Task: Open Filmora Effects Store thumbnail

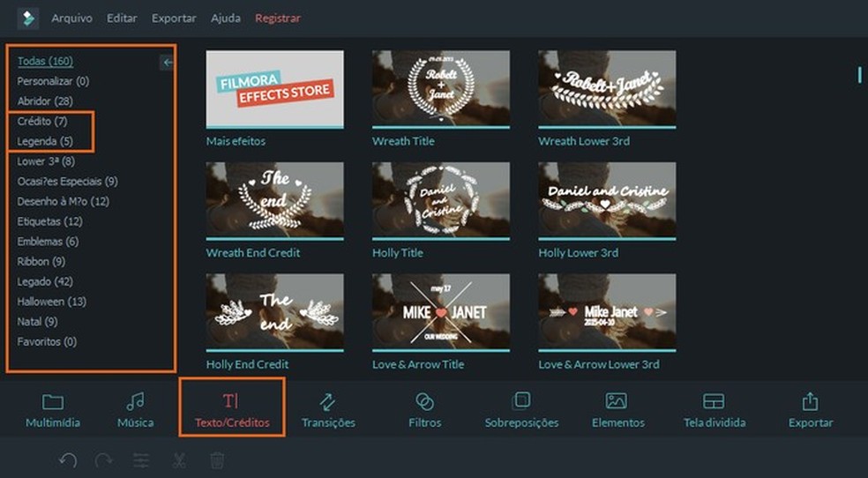Action: pyautogui.click(x=274, y=89)
